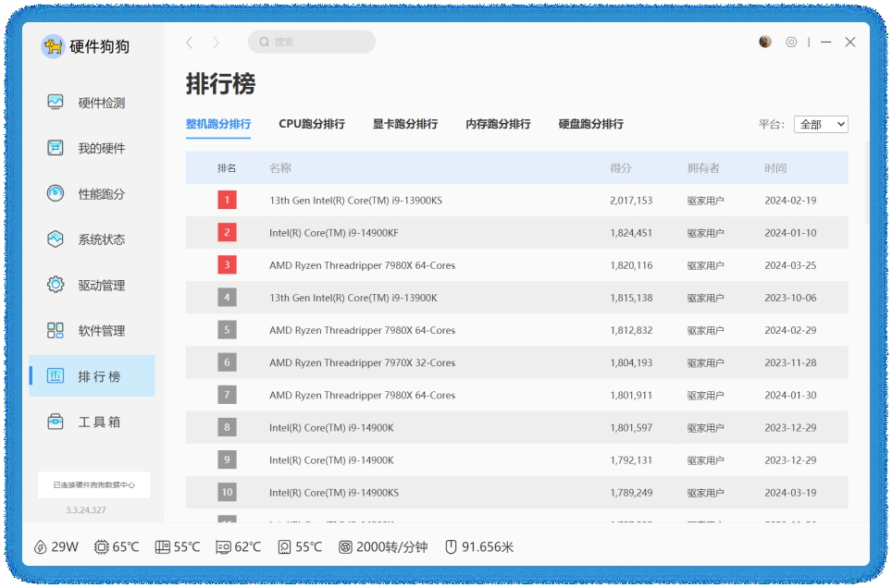This screenshot has height=588, width=892.
Task: Click the forward navigation arrow
Action: coord(217,43)
